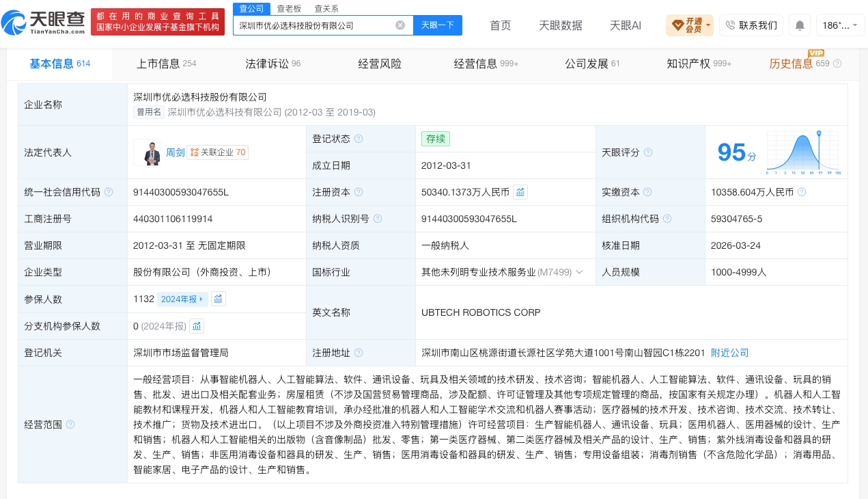Viewport: 868px width, 499px height.
Task: Open notifications bell icon
Action: [x=800, y=25]
